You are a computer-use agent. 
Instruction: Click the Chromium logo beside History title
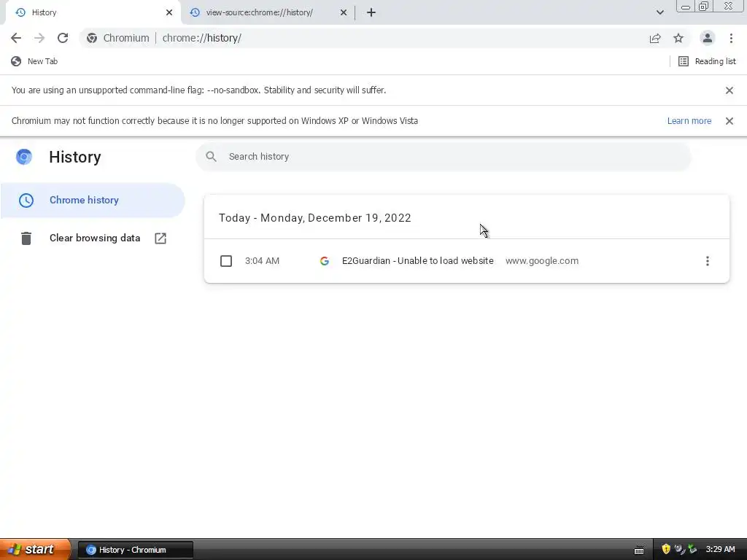click(x=24, y=157)
